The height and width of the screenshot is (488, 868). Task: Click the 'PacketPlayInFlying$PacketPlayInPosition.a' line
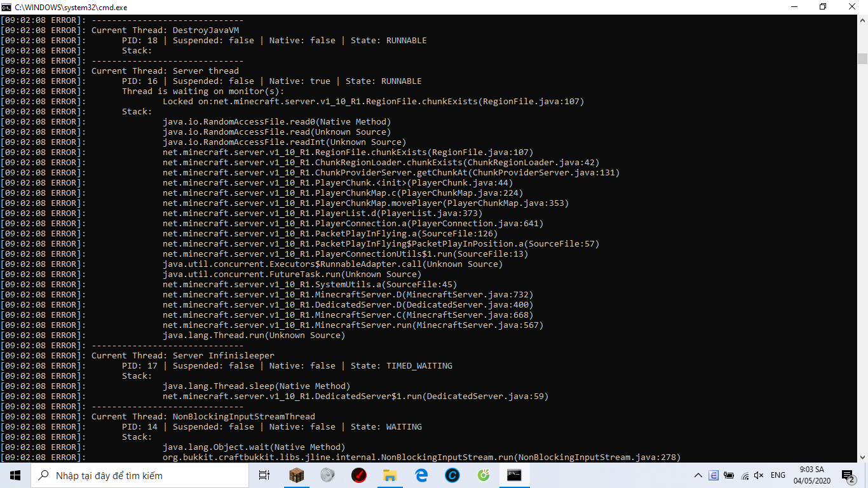[381, 243]
